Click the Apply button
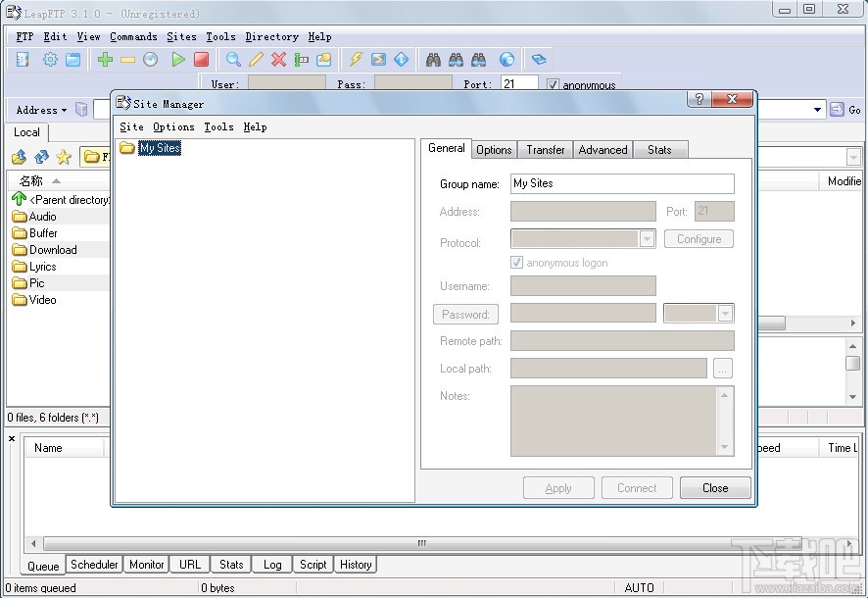Screen dimensions: 868x598 pyautogui.click(x=558, y=488)
